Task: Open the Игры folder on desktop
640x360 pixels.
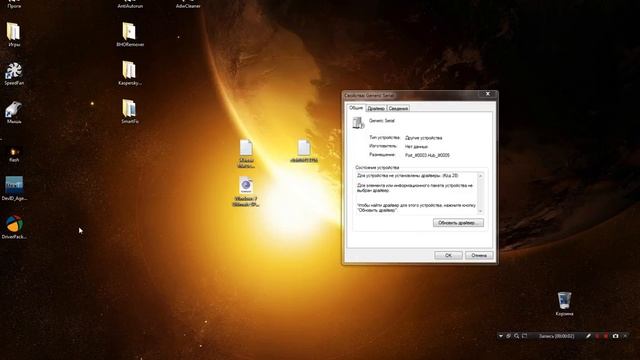Action: coord(14,35)
